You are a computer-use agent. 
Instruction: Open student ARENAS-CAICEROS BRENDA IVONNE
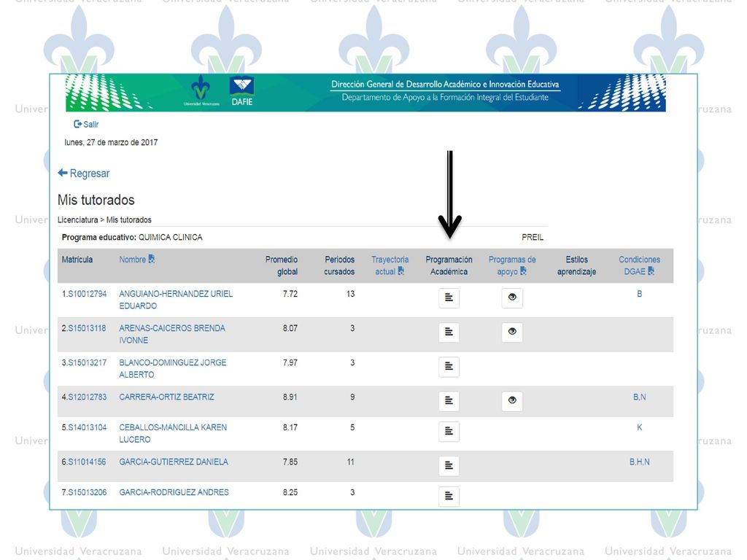click(172, 334)
